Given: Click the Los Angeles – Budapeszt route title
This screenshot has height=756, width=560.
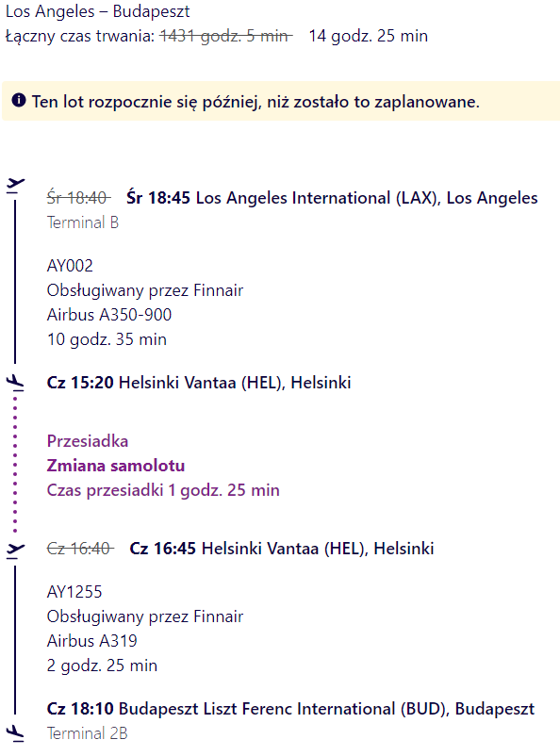Looking at the screenshot, I should pyautogui.click(x=97, y=11).
